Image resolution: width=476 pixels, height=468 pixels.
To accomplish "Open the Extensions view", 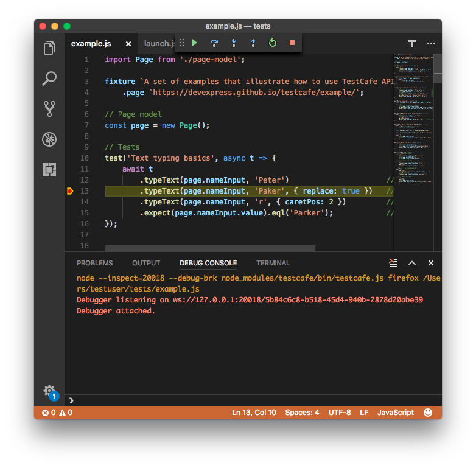I will click(x=49, y=170).
